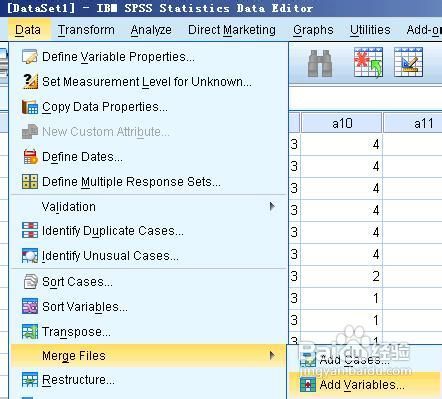
Task: Click the Add Variables submenu icon
Action: pos(308,385)
